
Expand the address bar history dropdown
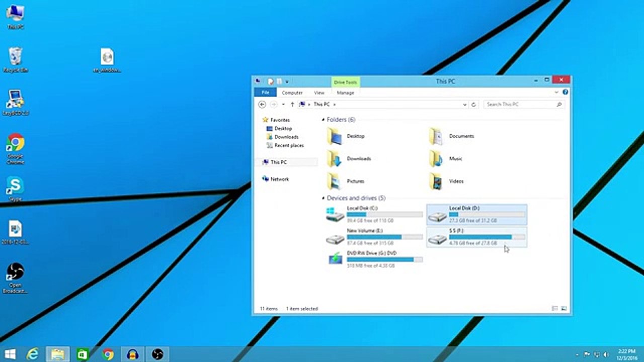[464, 105]
